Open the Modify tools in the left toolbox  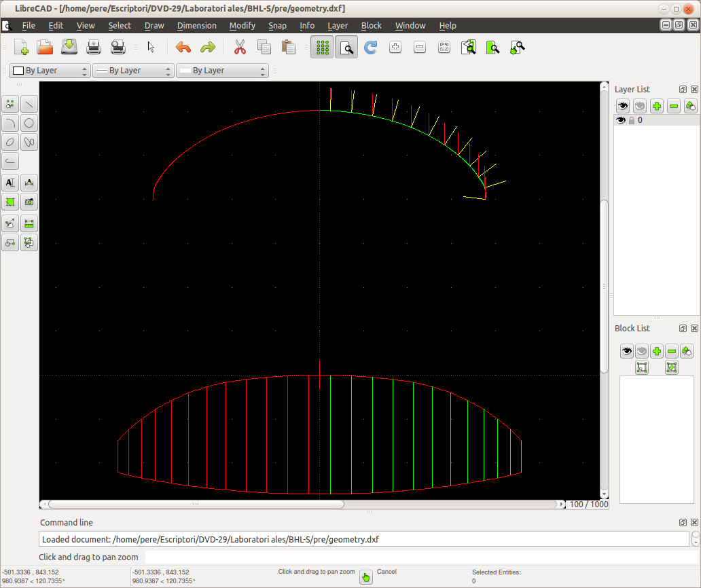coord(10,224)
